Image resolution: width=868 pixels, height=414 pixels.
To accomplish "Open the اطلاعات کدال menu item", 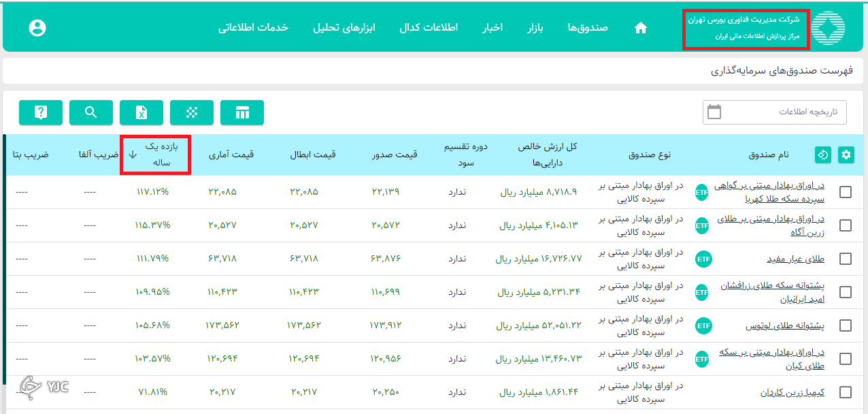I will point(429,28).
